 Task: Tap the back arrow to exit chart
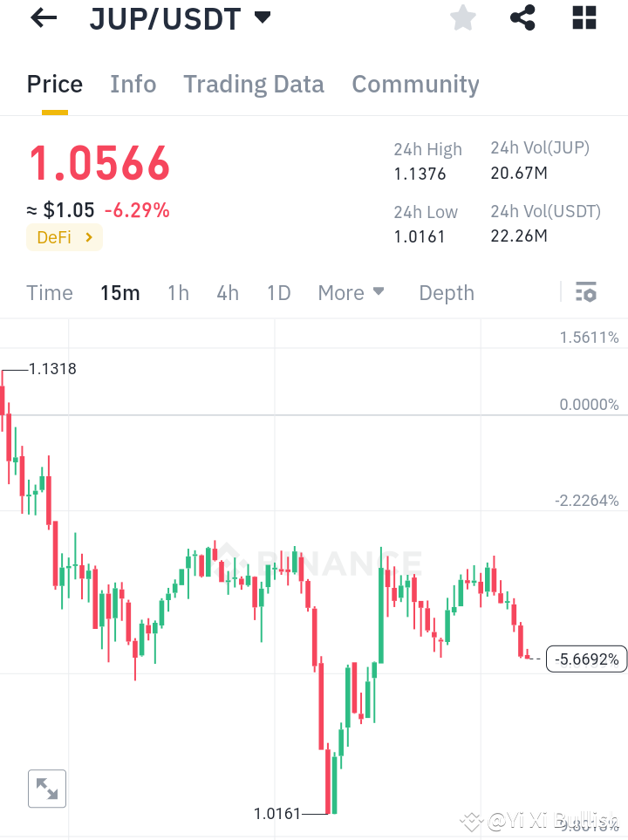pos(42,17)
